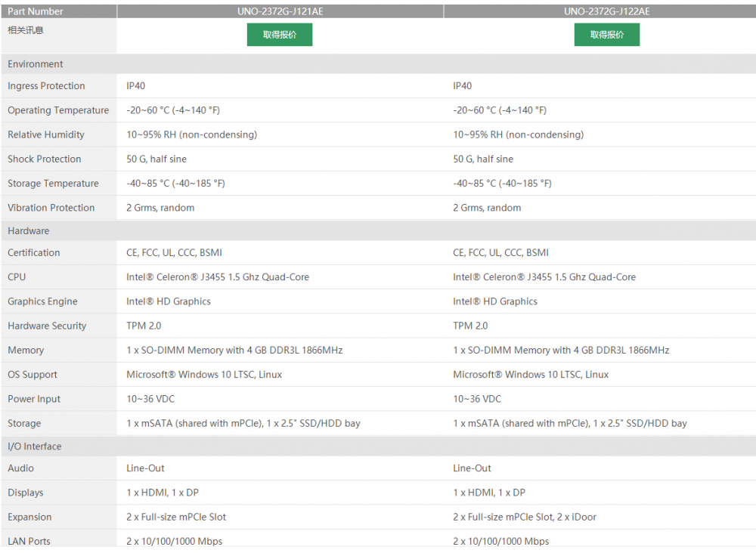Click the 相关讯息 row label
Image resolution: width=756 pixels, height=553 pixels.
(26, 30)
